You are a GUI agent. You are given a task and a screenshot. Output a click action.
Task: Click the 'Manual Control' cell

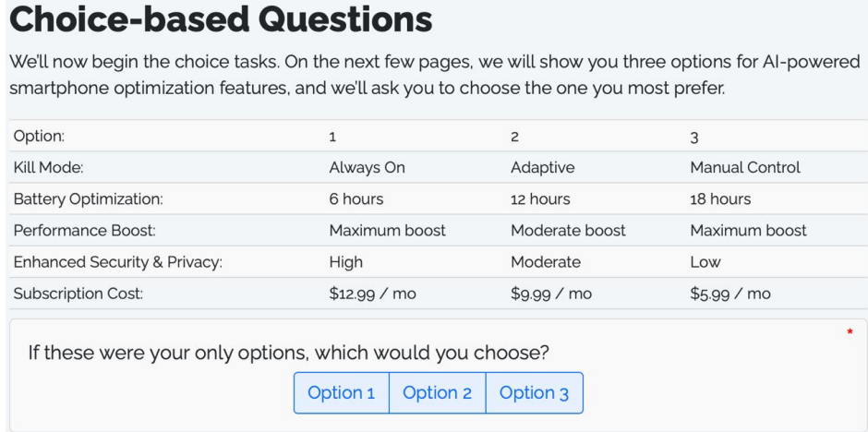[745, 167]
